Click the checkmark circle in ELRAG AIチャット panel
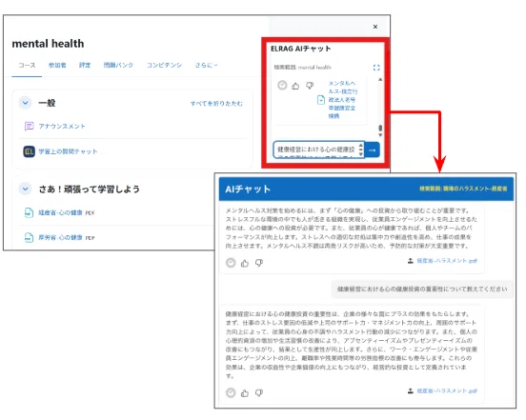This screenshot has height=420, width=526. coord(282,86)
